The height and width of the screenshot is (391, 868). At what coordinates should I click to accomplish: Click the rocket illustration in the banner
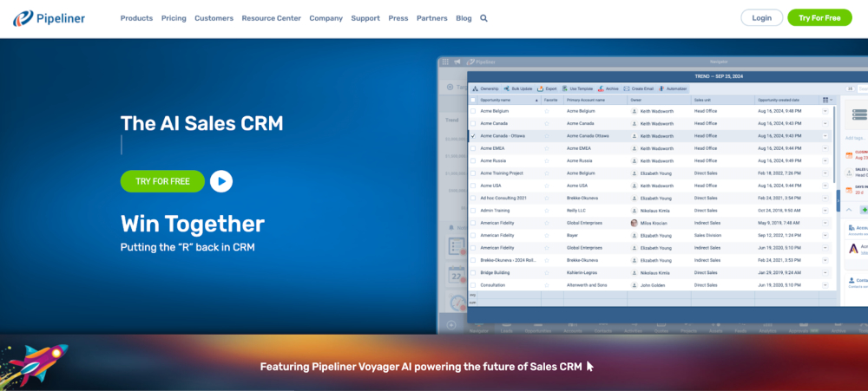[36, 362]
